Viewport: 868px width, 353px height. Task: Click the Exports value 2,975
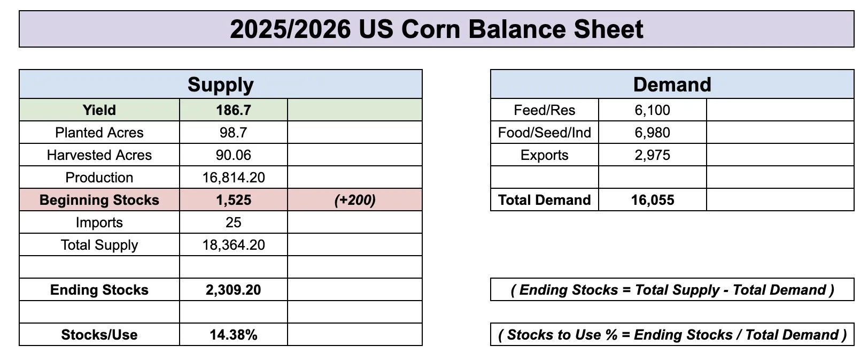[653, 155]
